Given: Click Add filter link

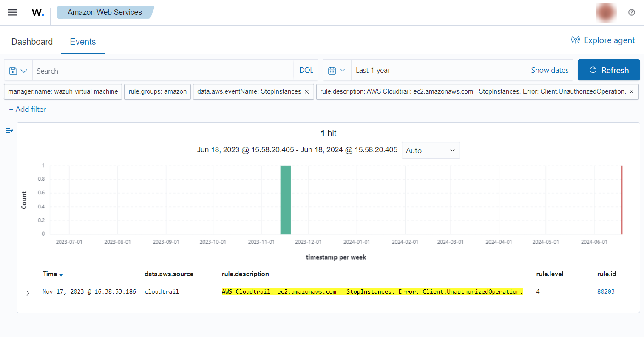Looking at the screenshot, I should (28, 109).
